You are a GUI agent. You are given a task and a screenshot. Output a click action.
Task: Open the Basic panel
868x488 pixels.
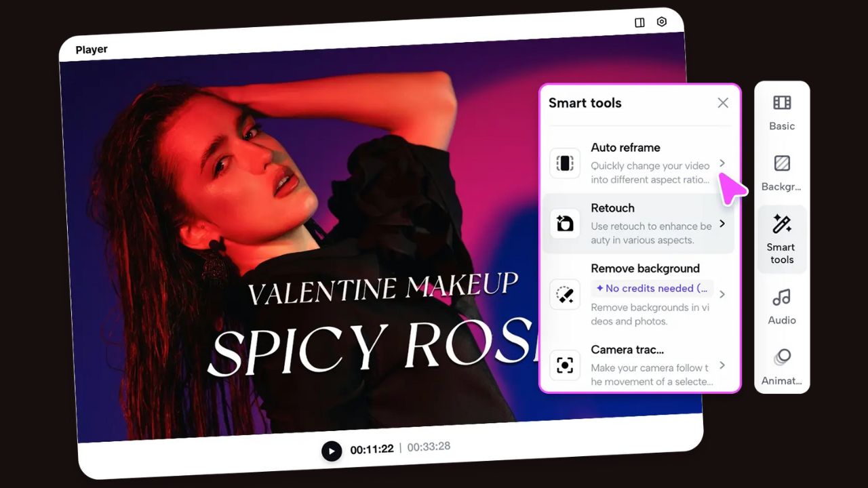[781, 113]
